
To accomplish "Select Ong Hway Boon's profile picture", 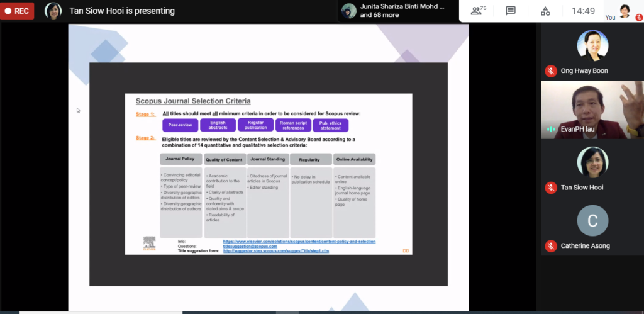I will (x=592, y=45).
